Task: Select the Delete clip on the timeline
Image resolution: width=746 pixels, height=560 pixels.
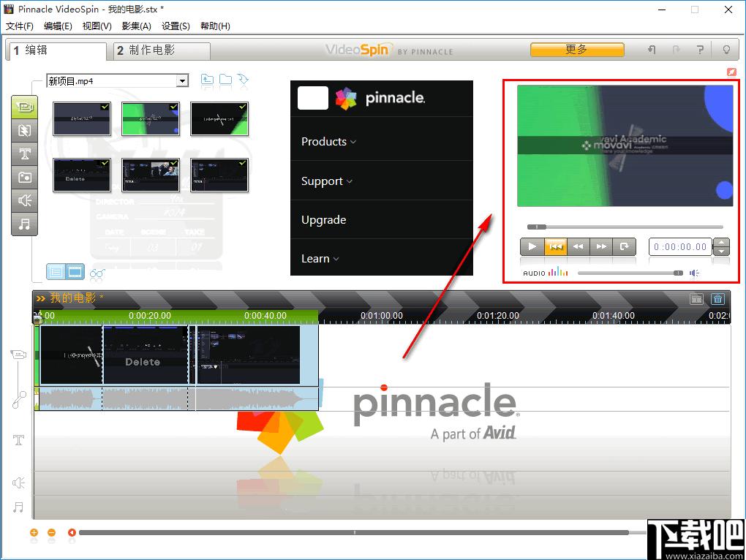Action: [145, 355]
